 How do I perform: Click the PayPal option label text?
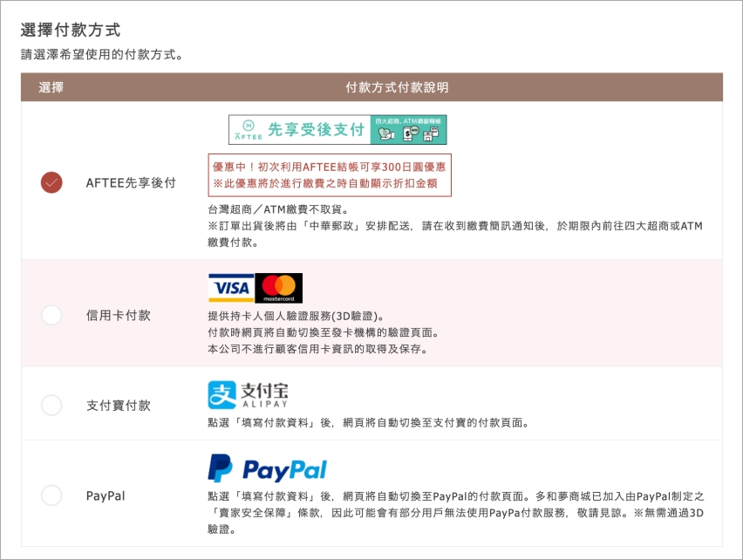(x=106, y=496)
